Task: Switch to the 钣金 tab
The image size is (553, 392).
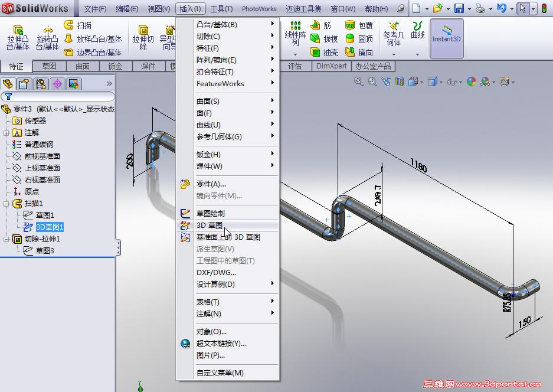Action: tap(115, 66)
